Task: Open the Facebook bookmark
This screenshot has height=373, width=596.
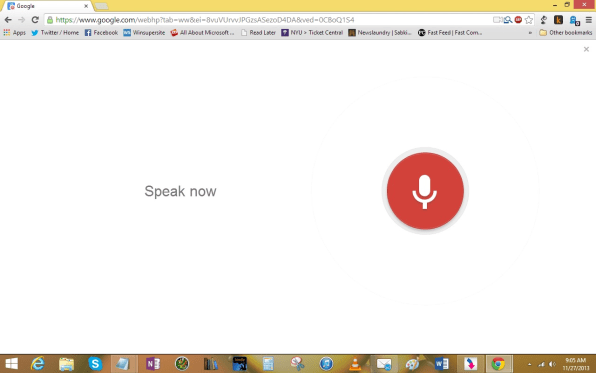Action: pos(101,33)
